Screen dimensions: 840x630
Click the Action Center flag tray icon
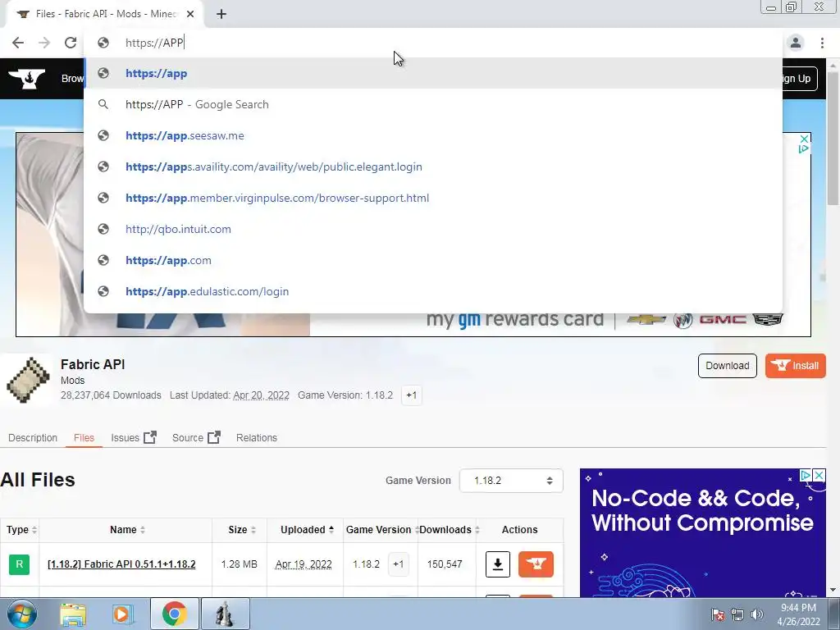tap(718, 614)
